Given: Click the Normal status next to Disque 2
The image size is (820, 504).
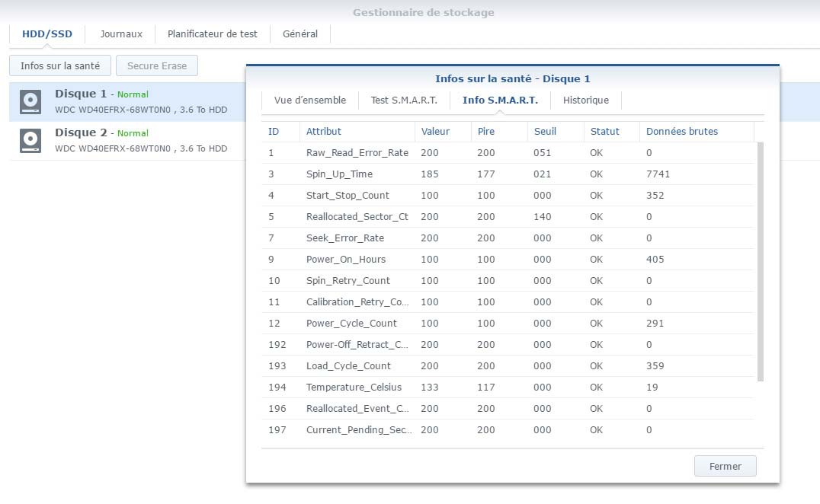Looking at the screenshot, I should [x=133, y=133].
